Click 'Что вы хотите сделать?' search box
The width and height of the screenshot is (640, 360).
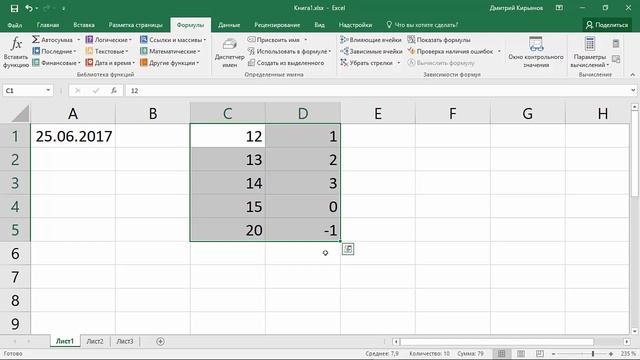tap(422, 25)
